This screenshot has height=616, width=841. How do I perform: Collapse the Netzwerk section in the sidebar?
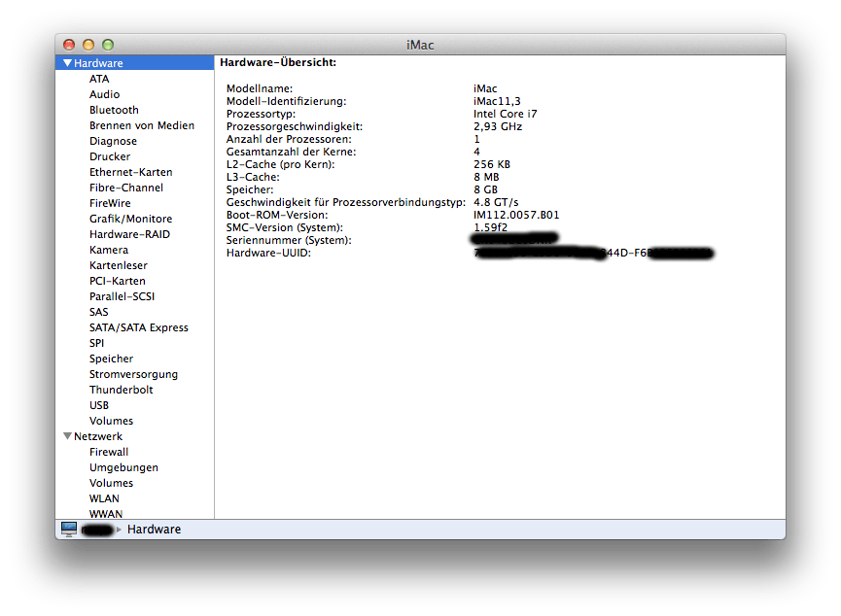67,435
